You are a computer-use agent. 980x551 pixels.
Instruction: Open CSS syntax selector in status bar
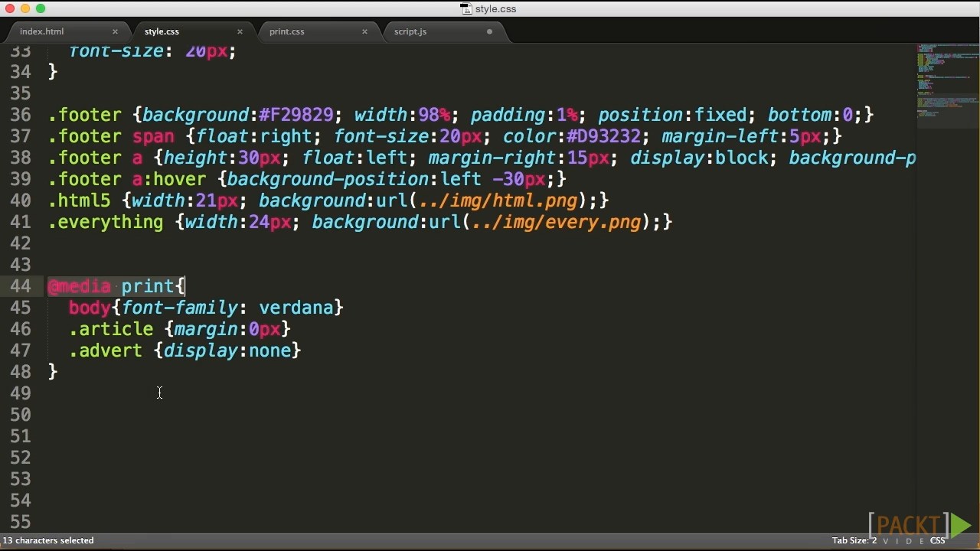(x=938, y=540)
